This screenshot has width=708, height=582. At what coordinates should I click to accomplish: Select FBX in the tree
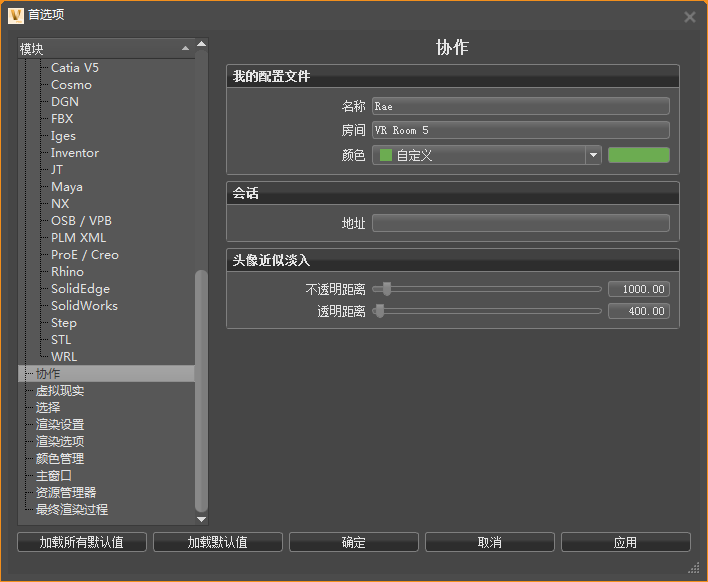point(62,119)
